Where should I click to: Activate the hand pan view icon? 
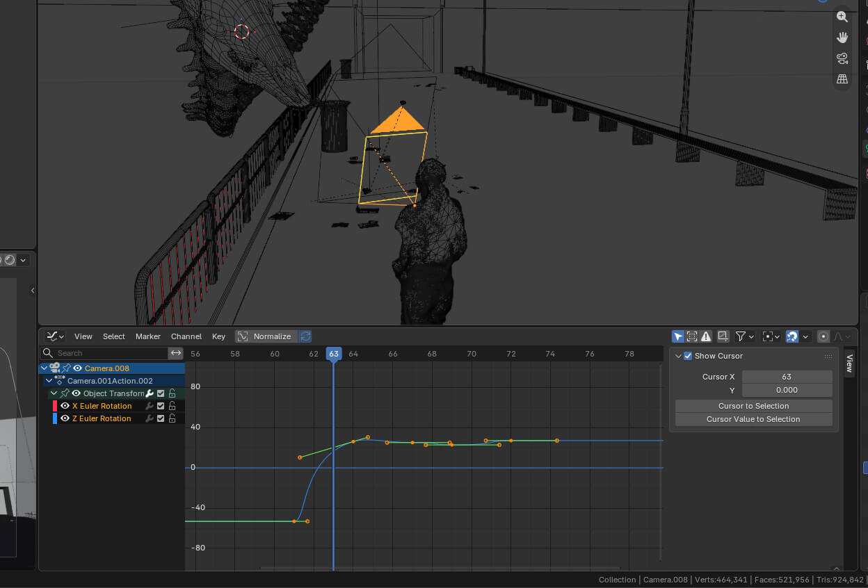[842, 38]
